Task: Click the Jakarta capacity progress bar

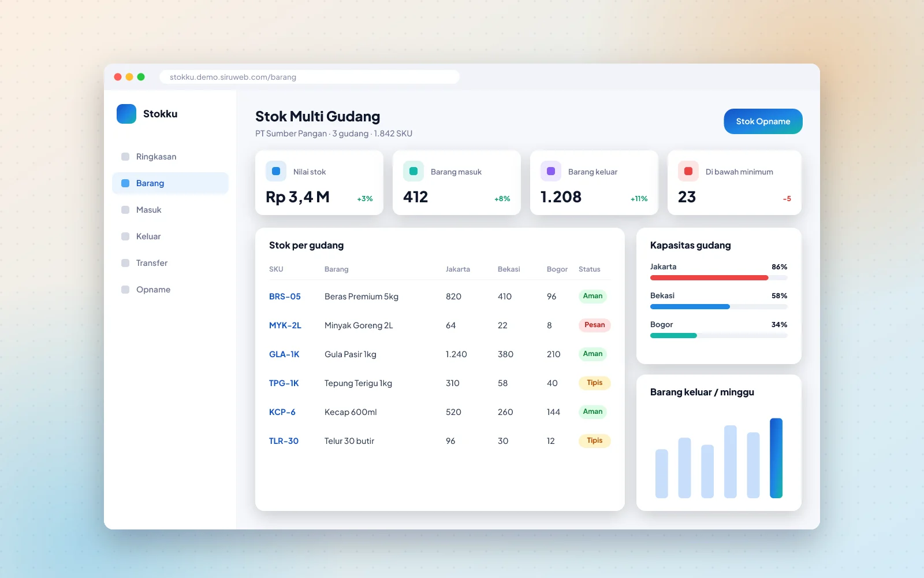Action: 718,278
